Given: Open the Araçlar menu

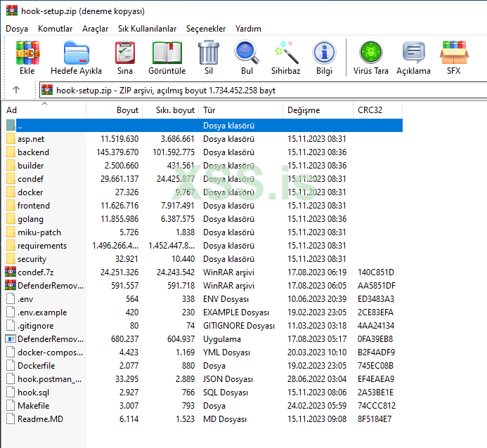Looking at the screenshot, I should pos(95,29).
